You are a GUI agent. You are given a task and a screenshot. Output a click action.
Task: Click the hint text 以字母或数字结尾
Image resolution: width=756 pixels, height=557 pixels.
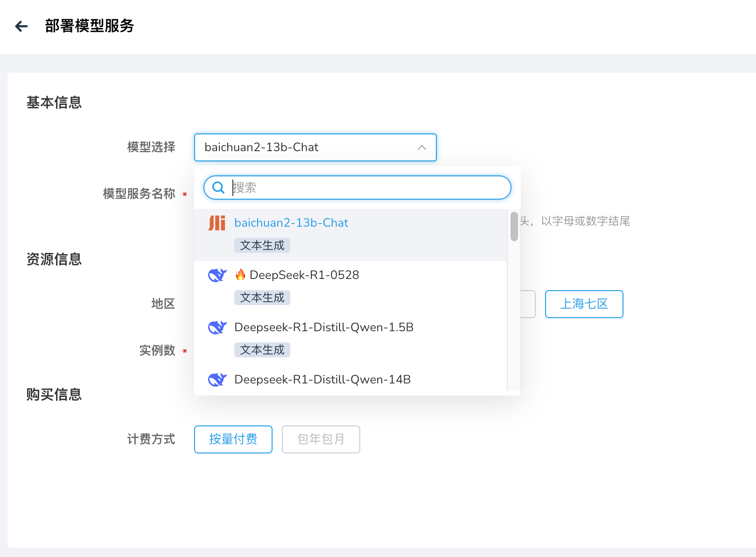click(586, 221)
